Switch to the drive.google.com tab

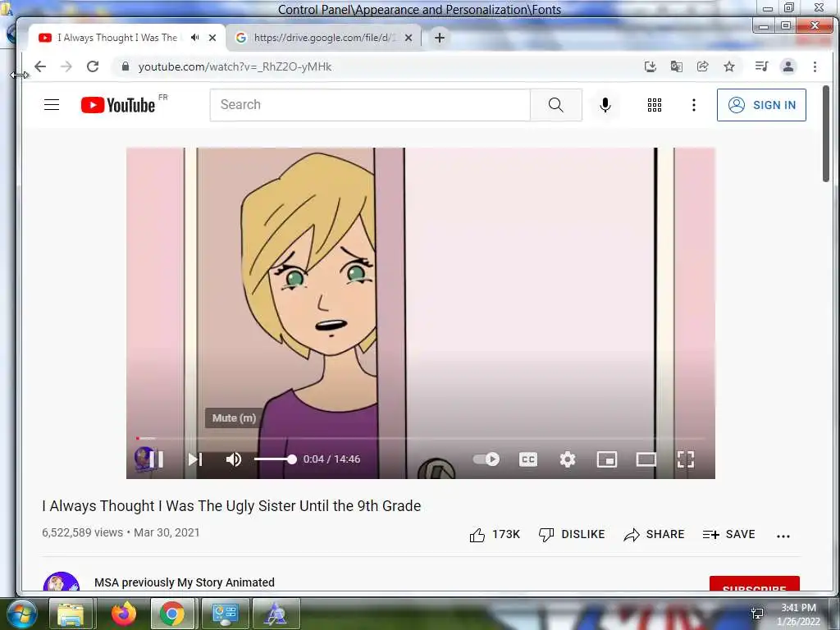325,38
